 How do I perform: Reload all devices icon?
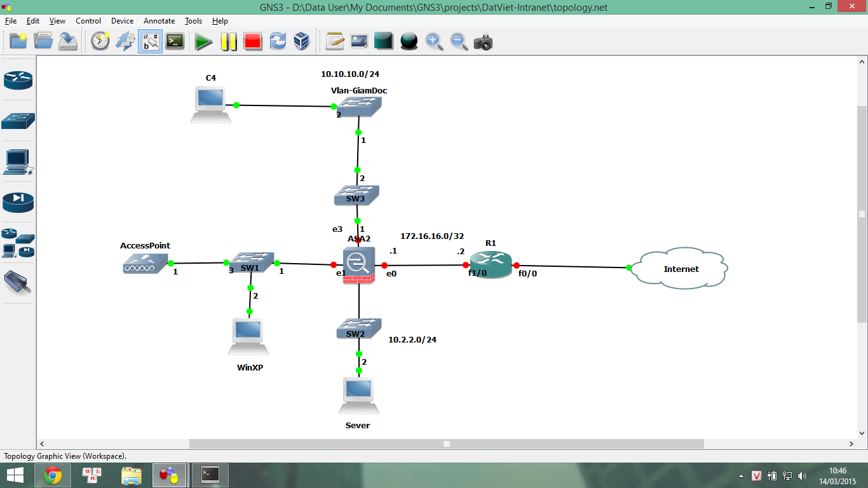[278, 42]
